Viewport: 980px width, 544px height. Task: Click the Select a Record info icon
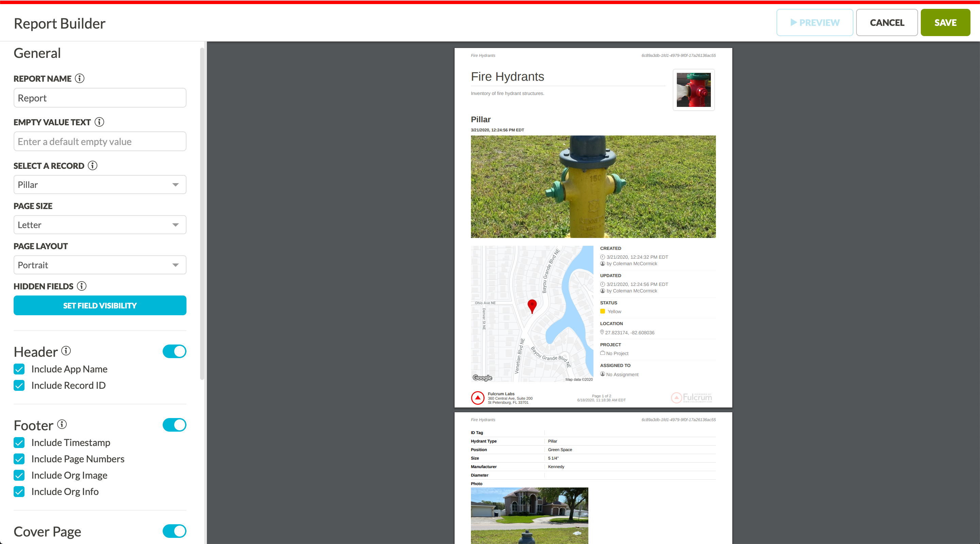pos(93,165)
